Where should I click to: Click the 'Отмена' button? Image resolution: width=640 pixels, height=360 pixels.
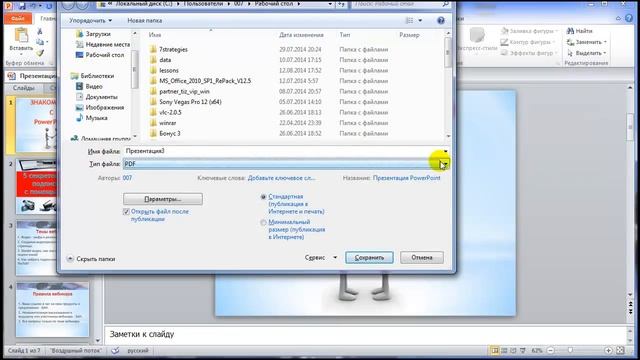pos(422,258)
